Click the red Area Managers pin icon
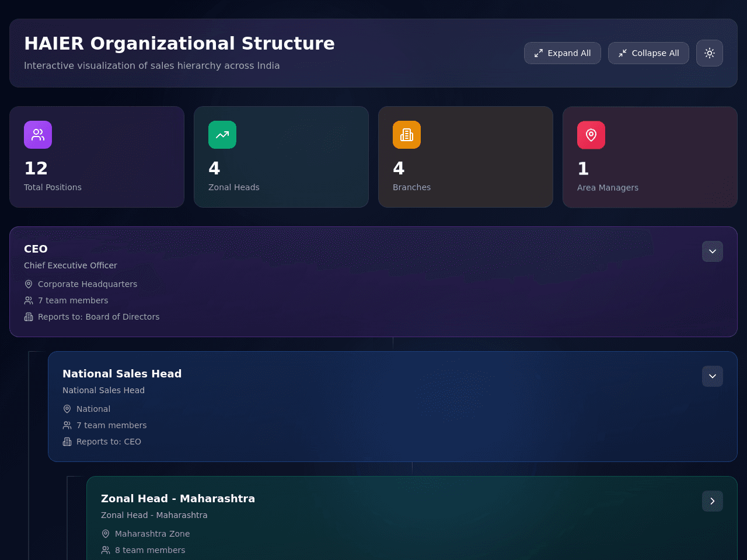 click(591, 135)
